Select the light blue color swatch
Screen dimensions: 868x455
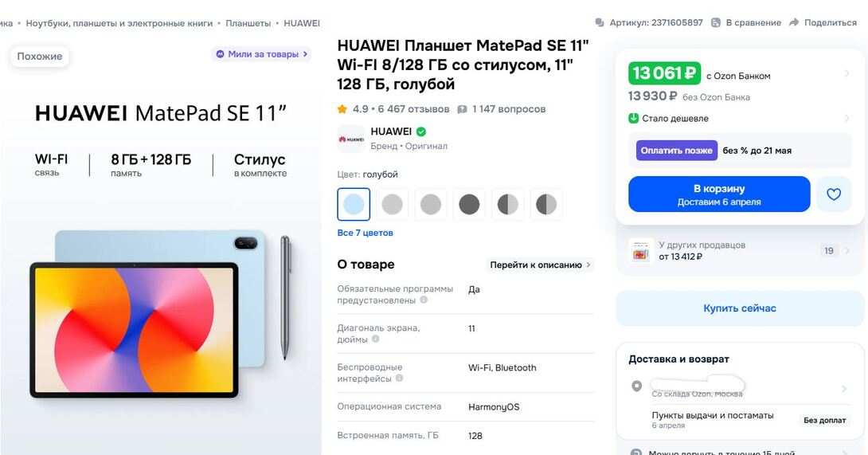coord(354,204)
